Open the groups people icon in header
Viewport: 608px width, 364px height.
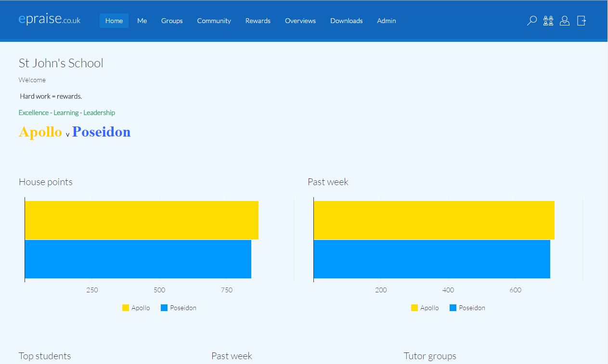click(x=548, y=21)
